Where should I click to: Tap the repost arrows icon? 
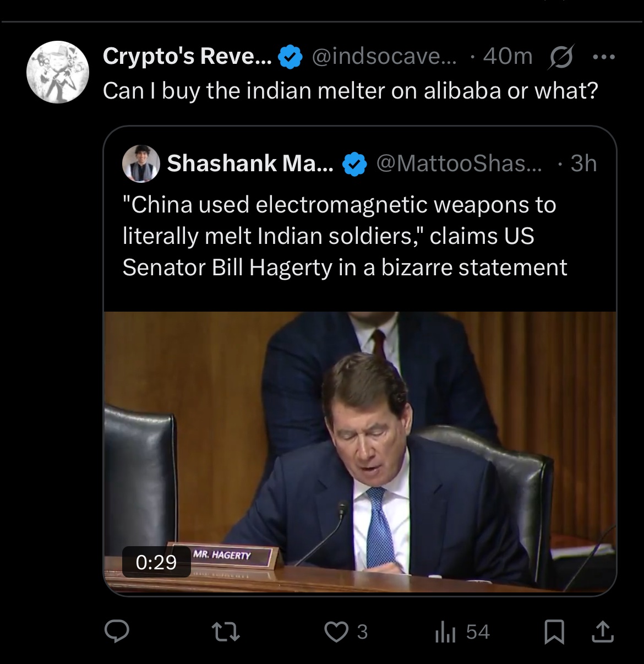pos(226,632)
